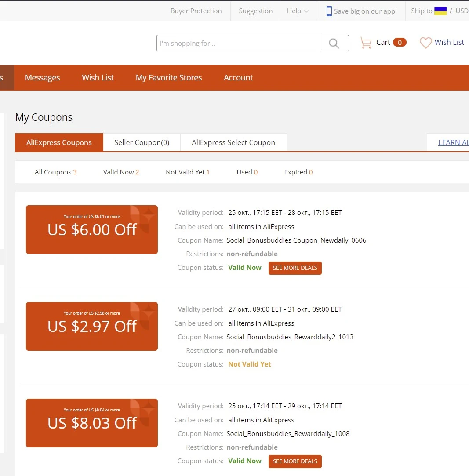Click SEE MORE DEALS for Newdaily_0606 coupon

coord(295,268)
